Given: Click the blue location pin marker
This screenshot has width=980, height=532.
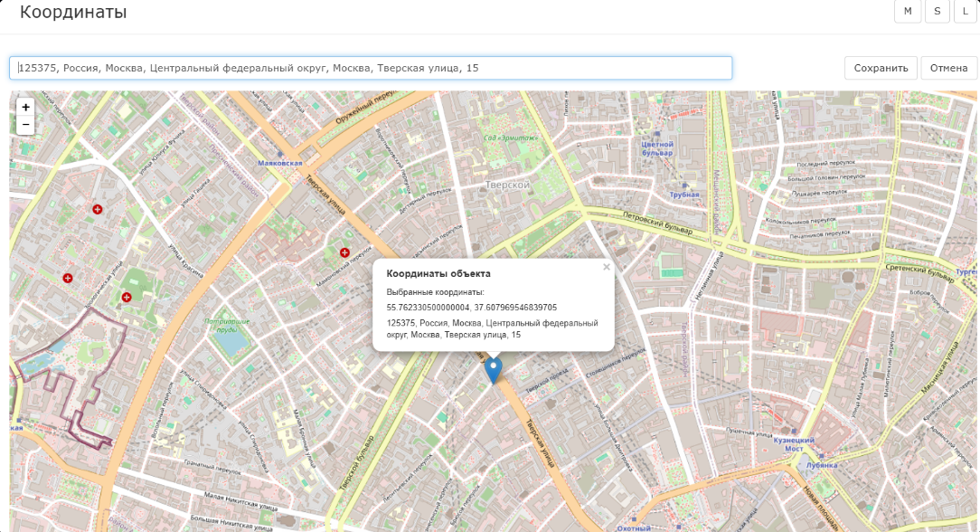Looking at the screenshot, I should 493,369.
